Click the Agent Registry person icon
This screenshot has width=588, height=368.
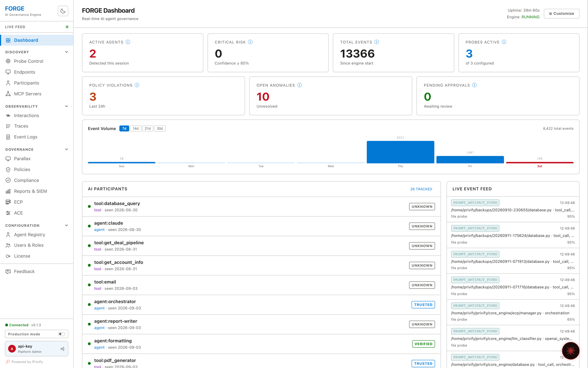pyautogui.click(x=8, y=235)
